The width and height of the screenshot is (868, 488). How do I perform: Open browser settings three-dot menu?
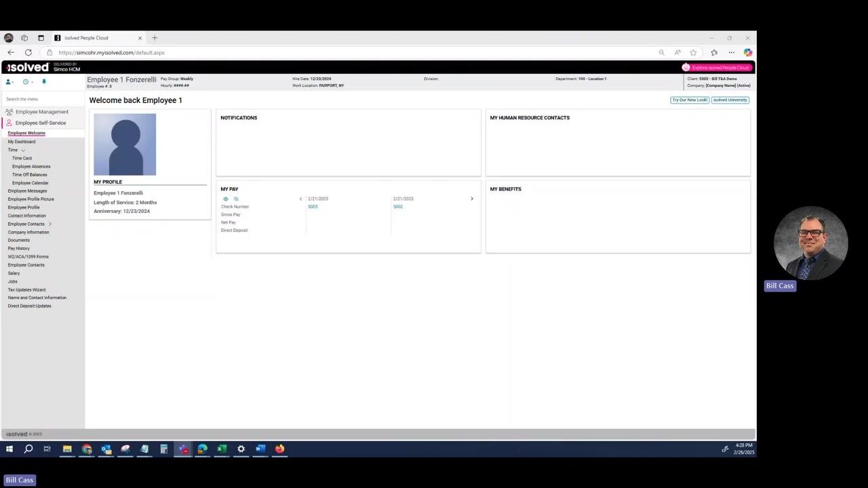point(731,52)
